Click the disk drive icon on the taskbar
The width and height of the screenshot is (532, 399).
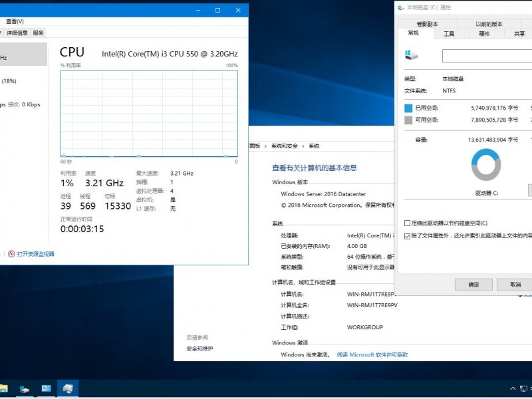click(x=25, y=389)
